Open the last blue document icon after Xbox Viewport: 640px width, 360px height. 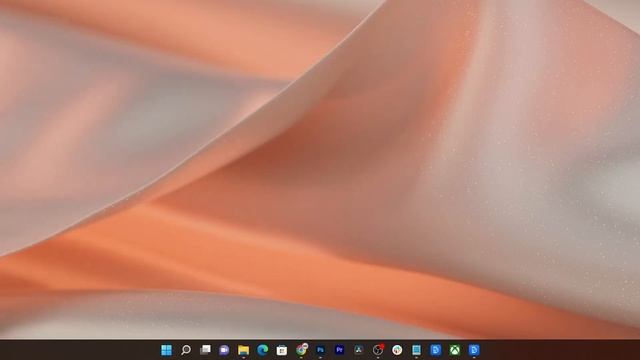pyautogui.click(x=474, y=350)
